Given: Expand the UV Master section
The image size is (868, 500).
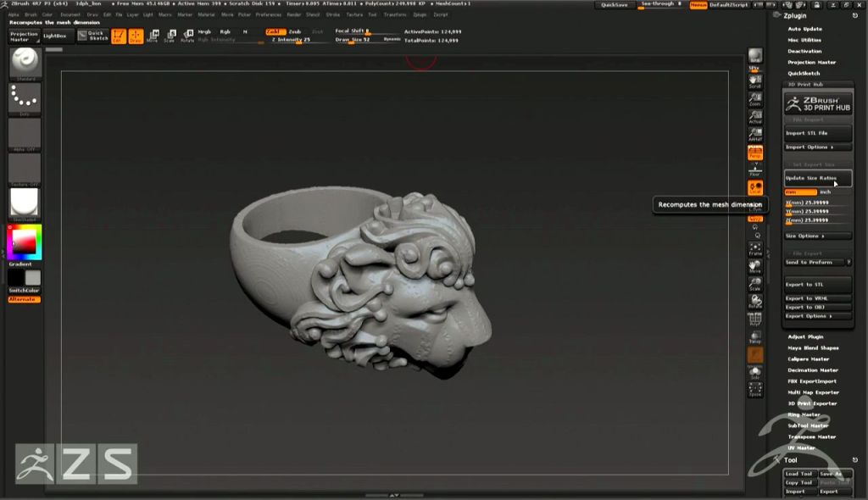Looking at the screenshot, I should [801, 448].
